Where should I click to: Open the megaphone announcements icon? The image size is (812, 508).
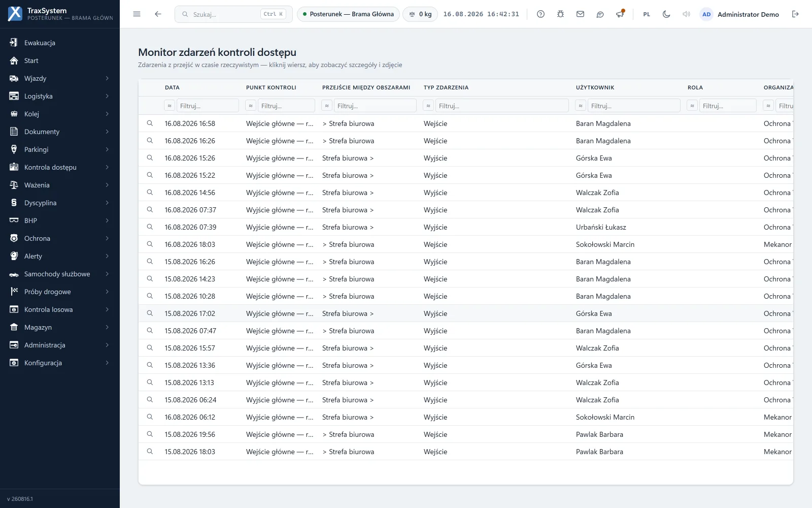620,14
